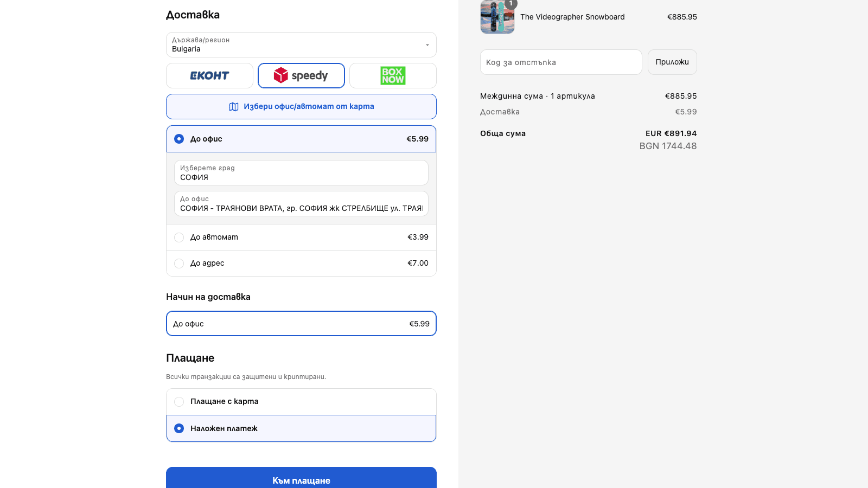Select the 'До адрес' delivery radio option
Image resolution: width=868 pixels, height=488 pixels.
pyautogui.click(x=179, y=264)
